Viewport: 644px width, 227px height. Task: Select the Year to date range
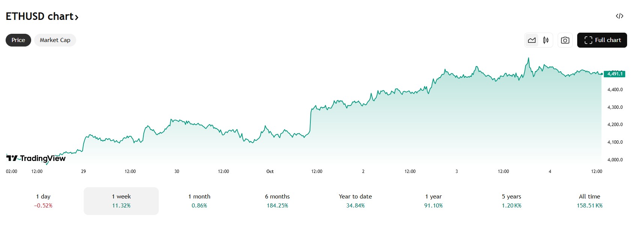(355, 201)
